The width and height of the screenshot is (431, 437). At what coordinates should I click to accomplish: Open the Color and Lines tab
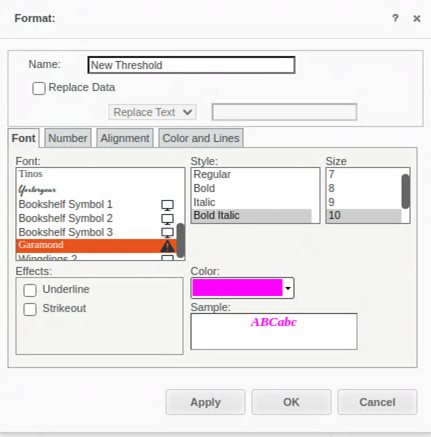coord(201,138)
